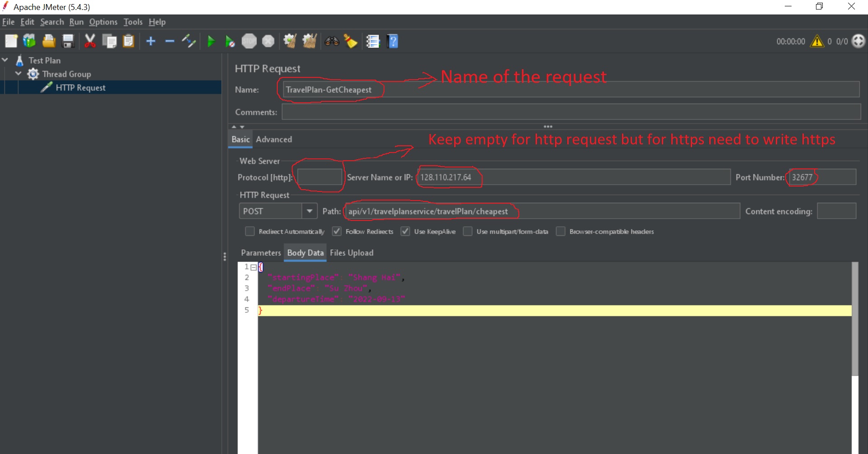
Task: Open the Templates toolbar icon
Action: click(x=30, y=41)
